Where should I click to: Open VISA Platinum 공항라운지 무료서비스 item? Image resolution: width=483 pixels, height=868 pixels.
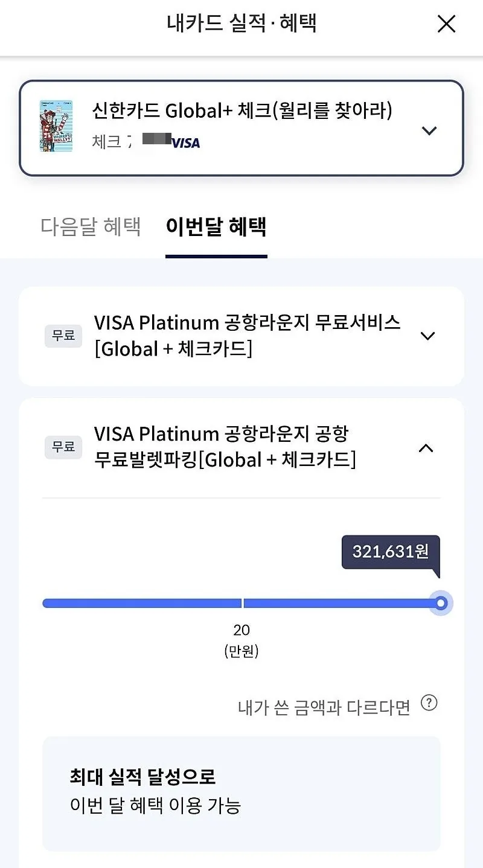(241, 336)
